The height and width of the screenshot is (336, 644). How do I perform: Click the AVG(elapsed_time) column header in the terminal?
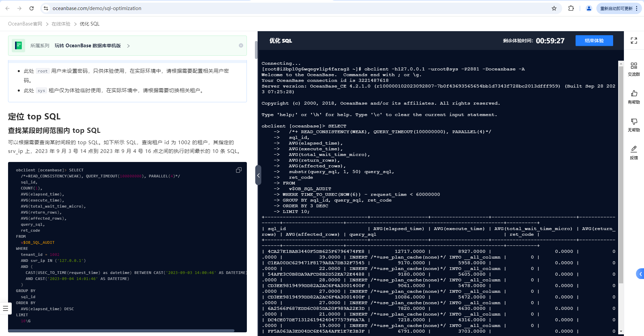coord(399,229)
